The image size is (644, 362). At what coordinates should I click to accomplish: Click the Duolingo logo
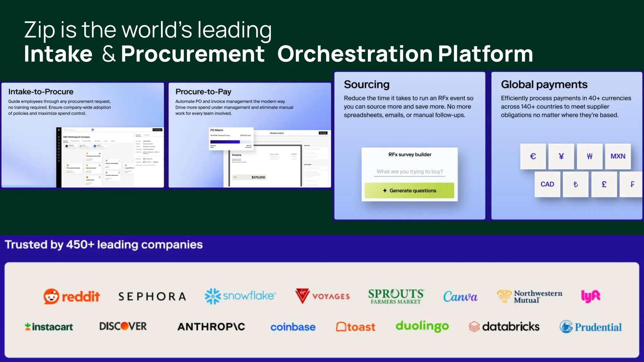click(422, 326)
